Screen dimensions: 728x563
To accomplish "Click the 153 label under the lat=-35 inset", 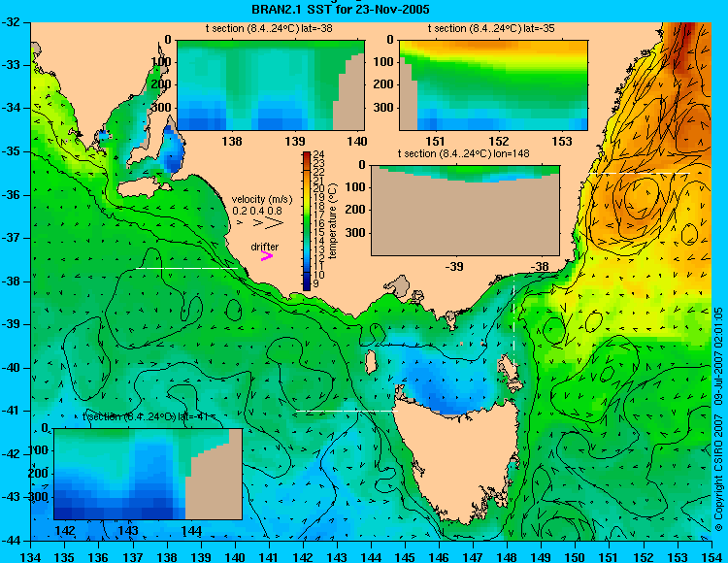I will point(562,142).
